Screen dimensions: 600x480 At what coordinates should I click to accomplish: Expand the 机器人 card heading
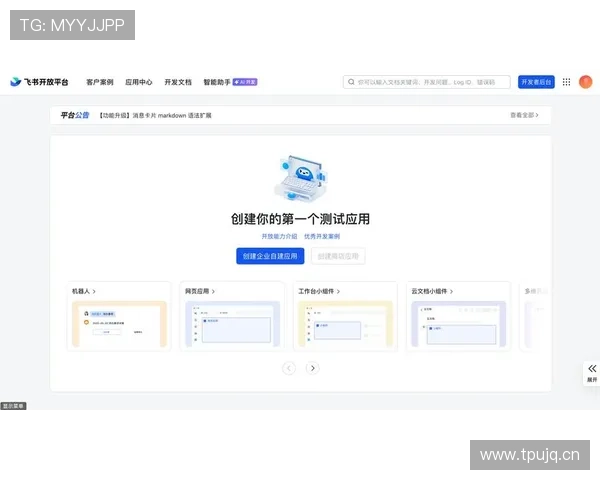[84, 291]
